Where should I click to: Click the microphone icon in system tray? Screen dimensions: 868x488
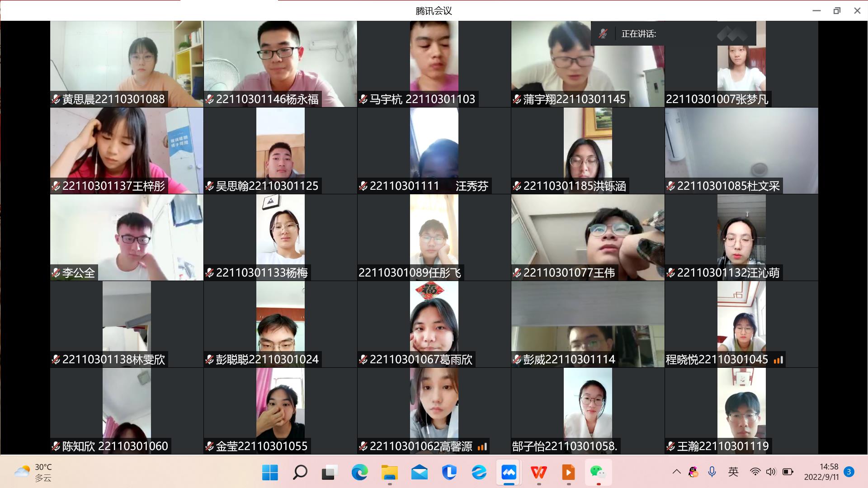coord(712,472)
